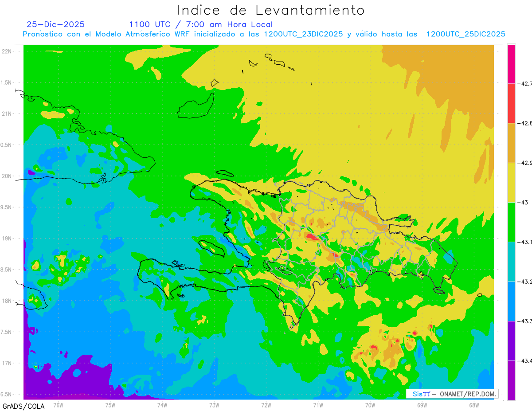This screenshot has width=532, height=411.
Task: Click the '0.5N' latitude label
Action: click(x=7, y=145)
